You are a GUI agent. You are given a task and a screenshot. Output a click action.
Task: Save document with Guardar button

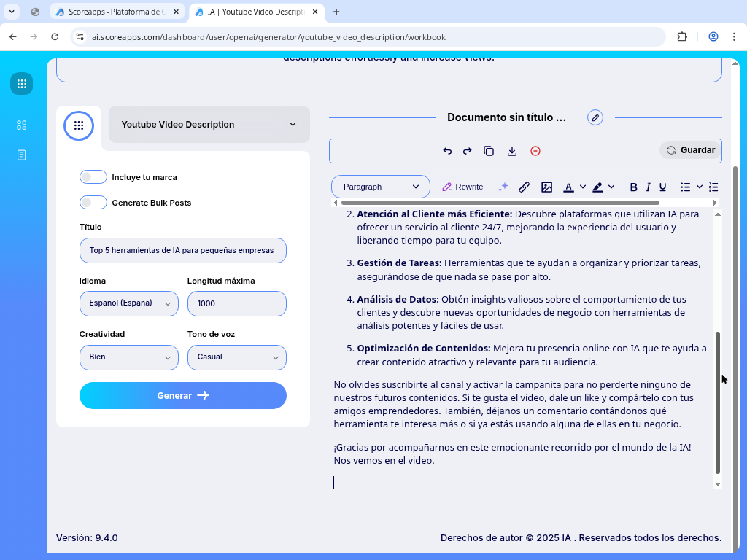click(x=690, y=150)
